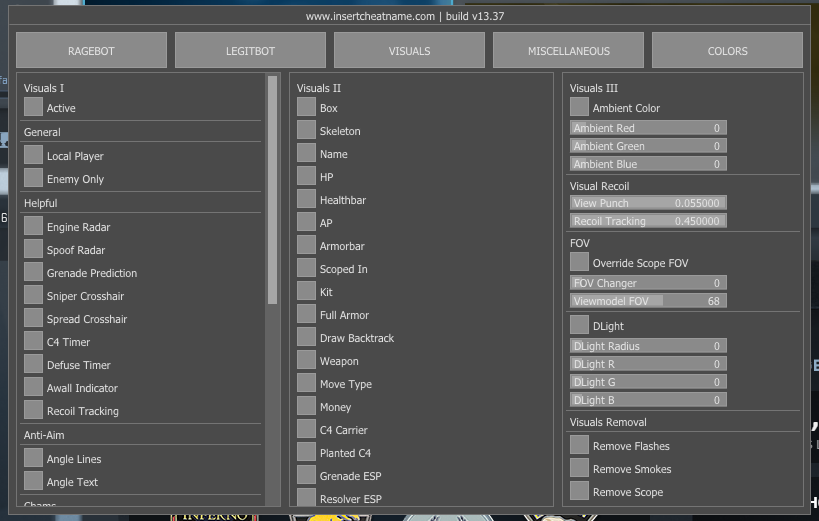Click the Visuals I panel scrollbar

coord(272,190)
